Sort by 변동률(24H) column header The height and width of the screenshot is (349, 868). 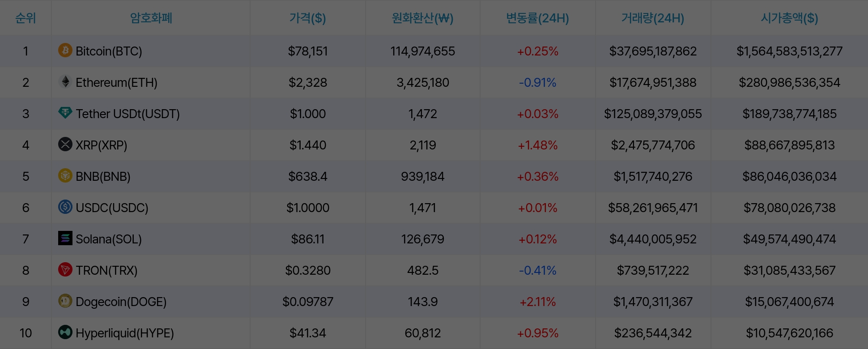(x=537, y=18)
